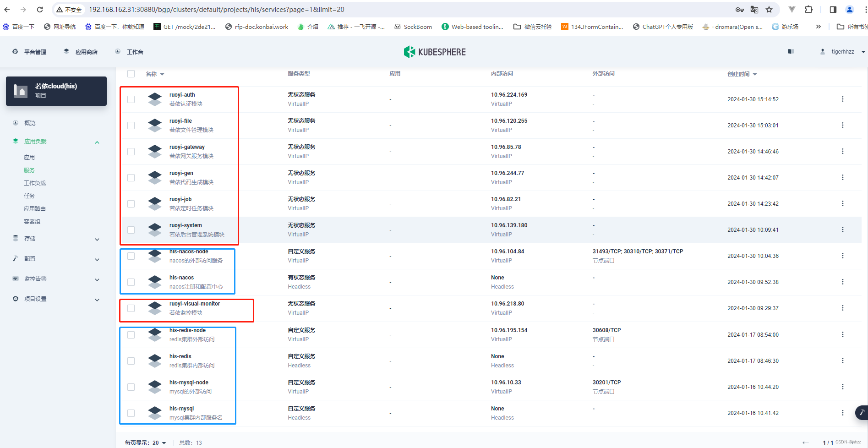Sort by the 创建时间 column header
The height and width of the screenshot is (448, 868).
[x=742, y=74]
